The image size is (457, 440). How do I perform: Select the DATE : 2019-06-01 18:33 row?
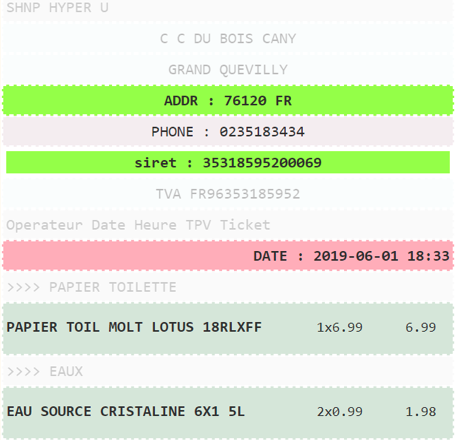click(228, 256)
